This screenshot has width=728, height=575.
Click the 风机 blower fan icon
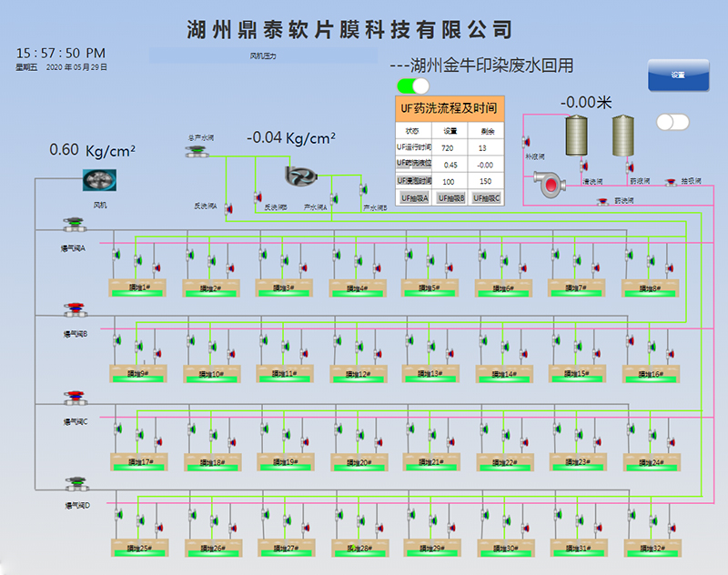point(99,180)
